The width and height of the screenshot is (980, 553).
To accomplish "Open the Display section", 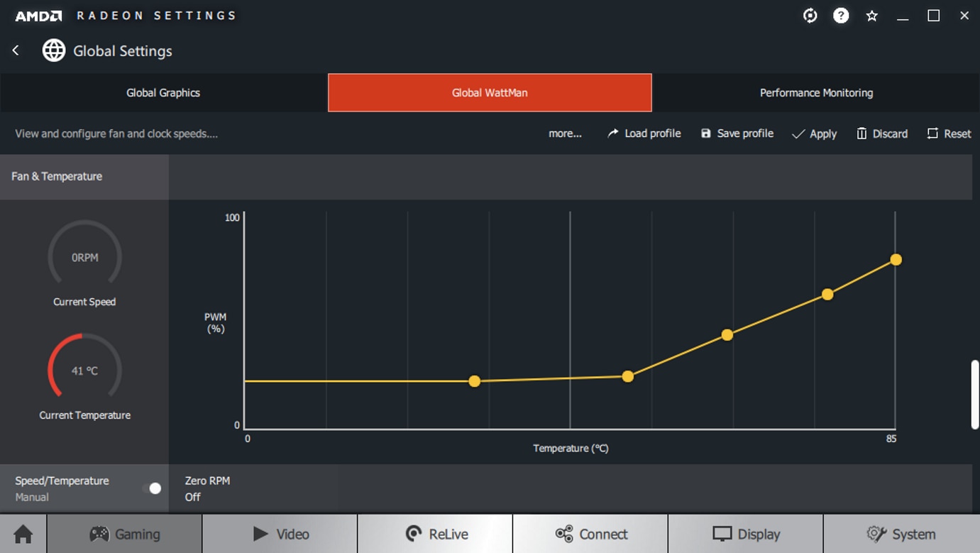I will point(746,534).
